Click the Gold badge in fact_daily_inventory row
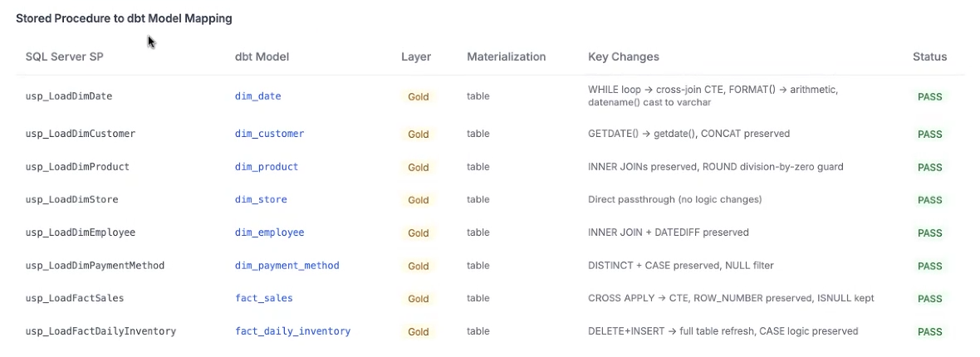 [418, 332]
